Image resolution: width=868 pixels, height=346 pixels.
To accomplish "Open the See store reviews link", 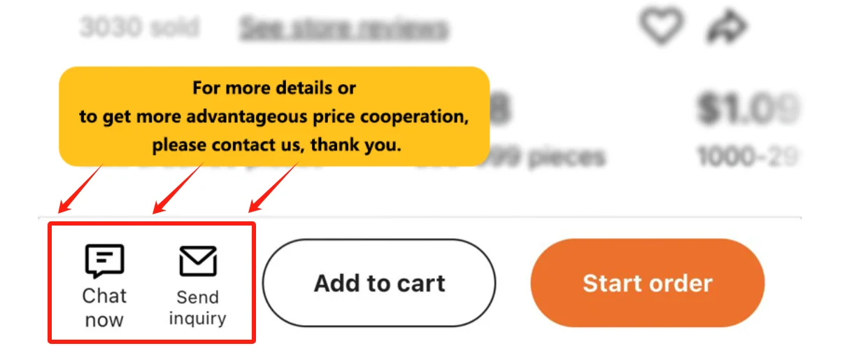I will coord(343,28).
